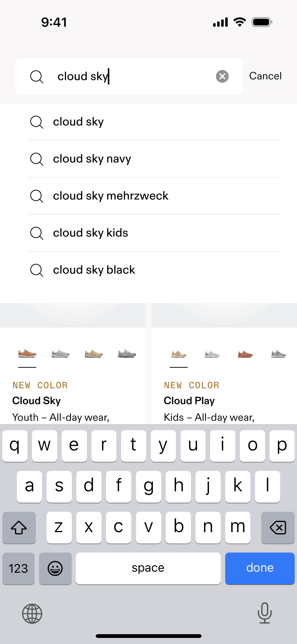Viewport: 297px width, 644px height.
Task: Toggle the shift key
Action: (19, 528)
